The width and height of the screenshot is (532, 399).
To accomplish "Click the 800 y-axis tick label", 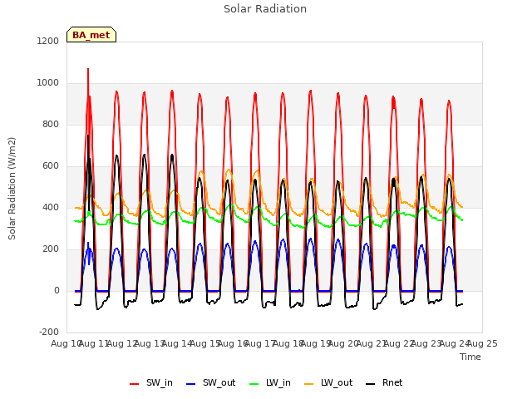I will 51,124.
